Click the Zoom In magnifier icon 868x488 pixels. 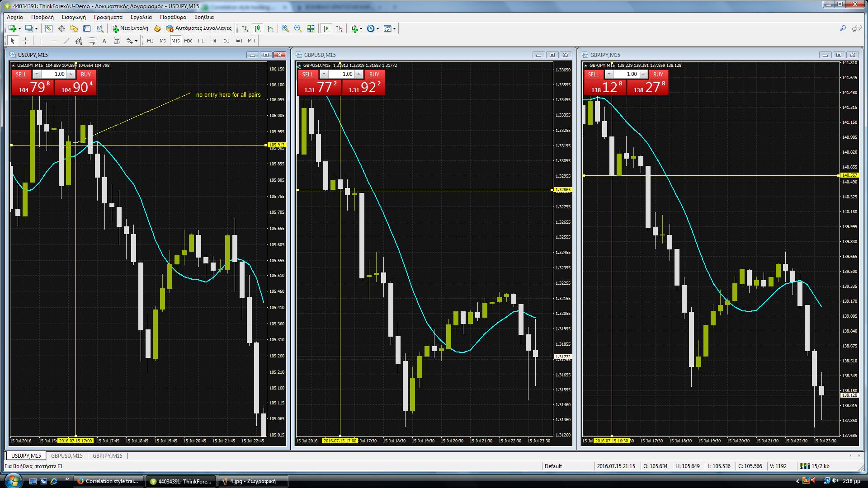click(285, 28)
